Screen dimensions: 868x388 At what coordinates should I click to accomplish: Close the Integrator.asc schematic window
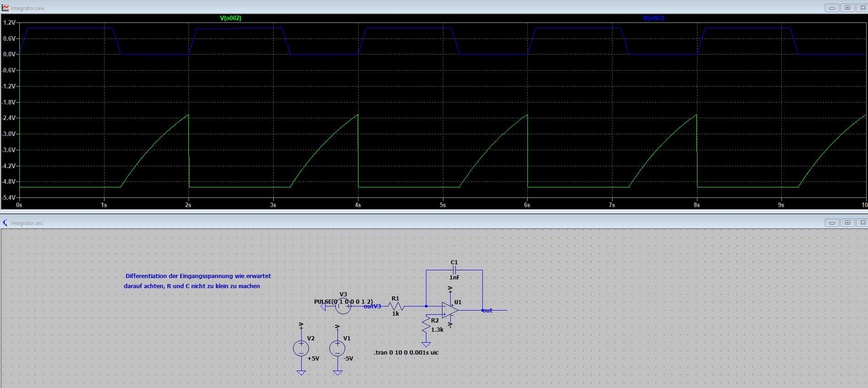pyautogui.click(x=862, y=223)
